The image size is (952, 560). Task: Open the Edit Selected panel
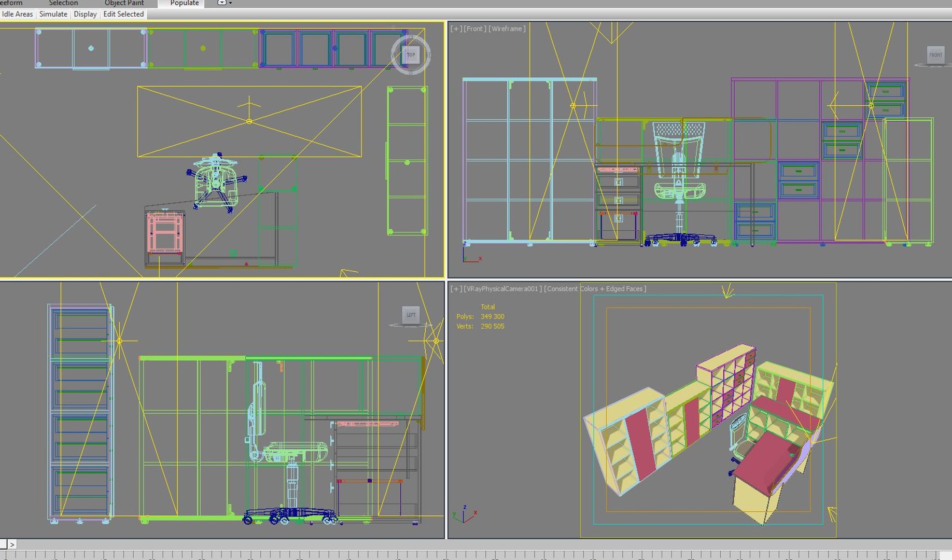click(x=123, y=14)
